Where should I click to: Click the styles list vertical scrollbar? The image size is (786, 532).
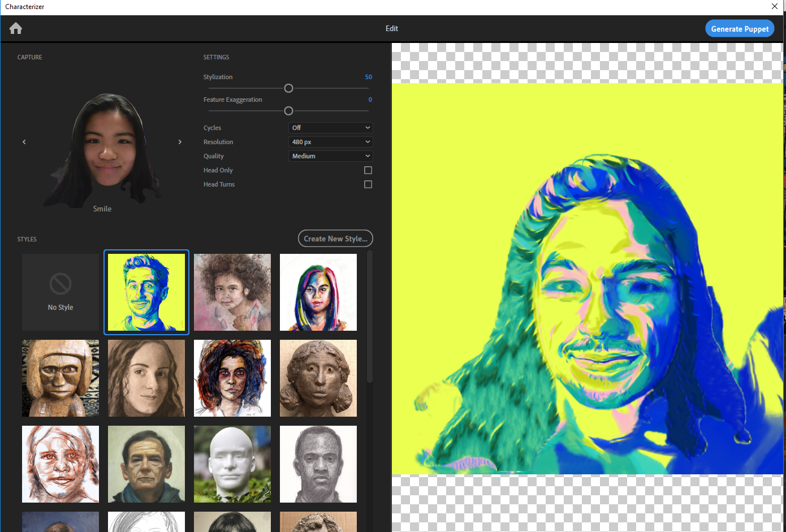pyautogui.click(x=370, y=317)
